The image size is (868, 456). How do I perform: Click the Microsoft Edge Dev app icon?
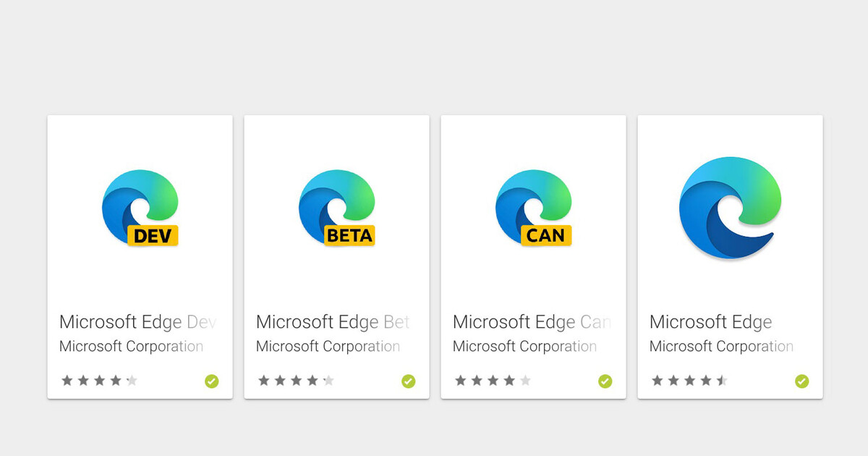pos(140,208)
